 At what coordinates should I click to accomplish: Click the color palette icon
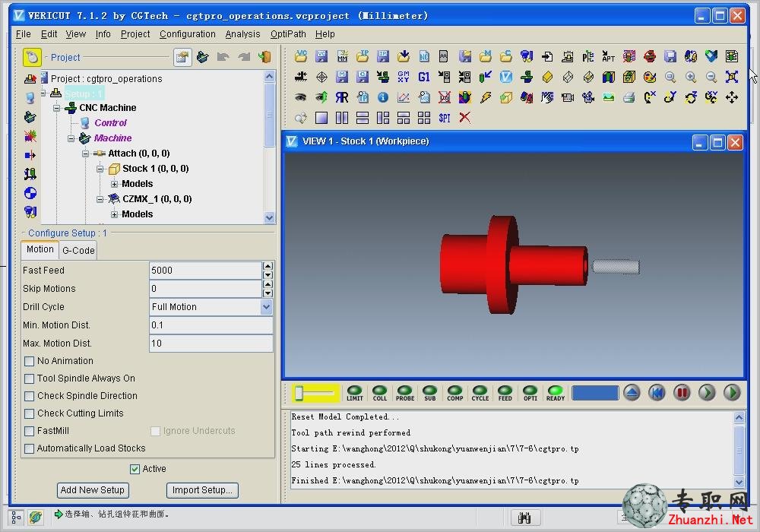click(x=650, y=77)
